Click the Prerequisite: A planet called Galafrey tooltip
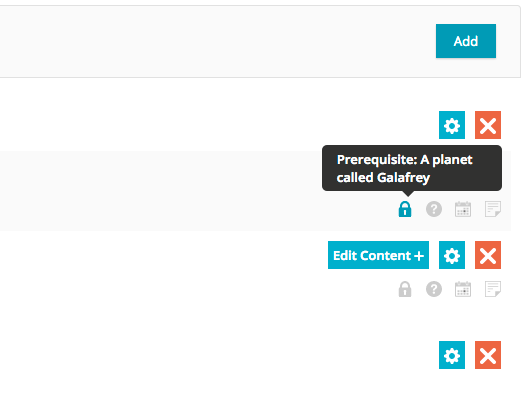 (412, 168)
